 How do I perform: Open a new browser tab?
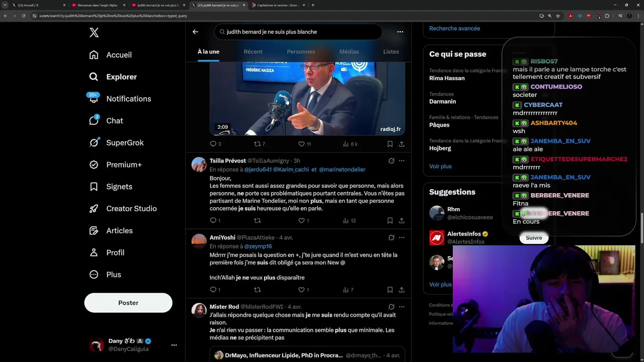click(313, 5)
